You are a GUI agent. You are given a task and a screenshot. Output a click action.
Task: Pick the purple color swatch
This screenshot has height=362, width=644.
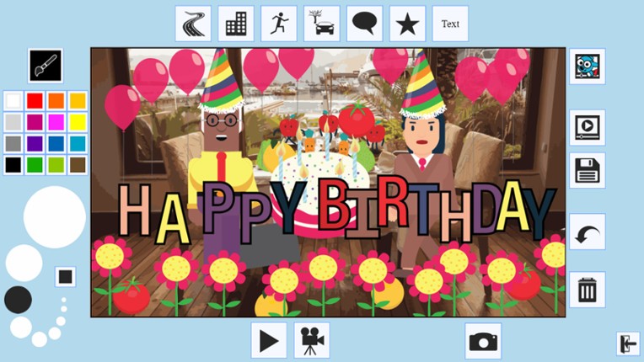tap(35, 144)
